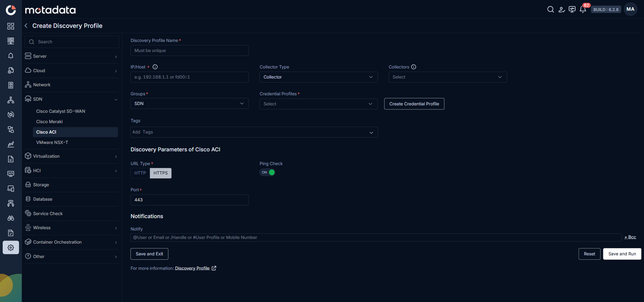Open the health monitor screen icon in top bar

(572, 9)
